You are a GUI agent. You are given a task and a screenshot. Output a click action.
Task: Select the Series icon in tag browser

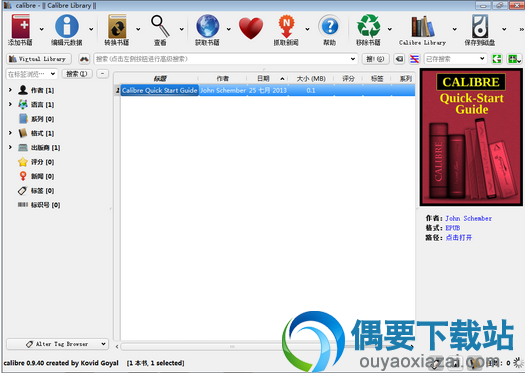pyautogui.click(x=23, y=119)
